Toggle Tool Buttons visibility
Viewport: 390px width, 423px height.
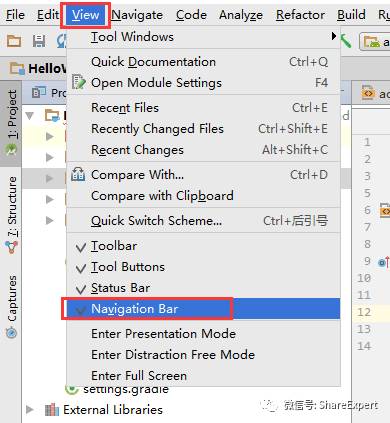[x=203, y=267]
